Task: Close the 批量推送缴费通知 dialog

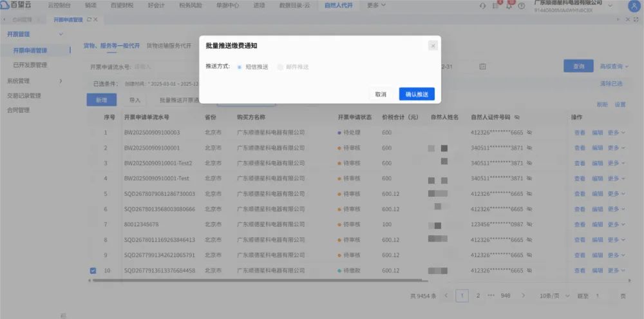Action: coord(433,46)
